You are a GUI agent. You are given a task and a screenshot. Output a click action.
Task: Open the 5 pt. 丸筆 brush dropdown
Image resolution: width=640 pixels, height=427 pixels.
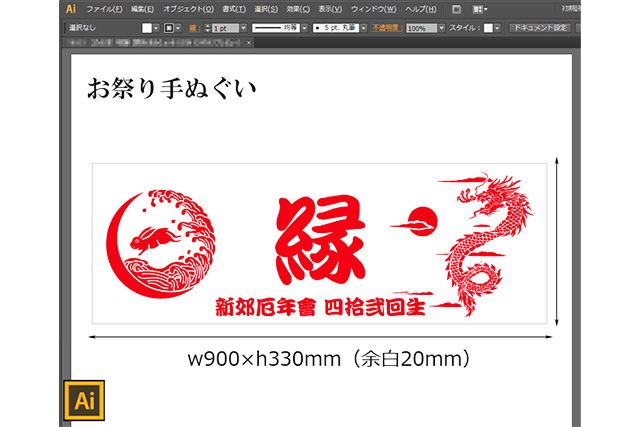pyautogui.click(x=362, y=28)
